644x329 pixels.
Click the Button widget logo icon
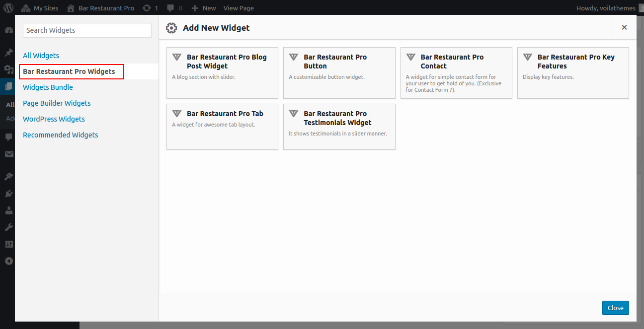294,57
